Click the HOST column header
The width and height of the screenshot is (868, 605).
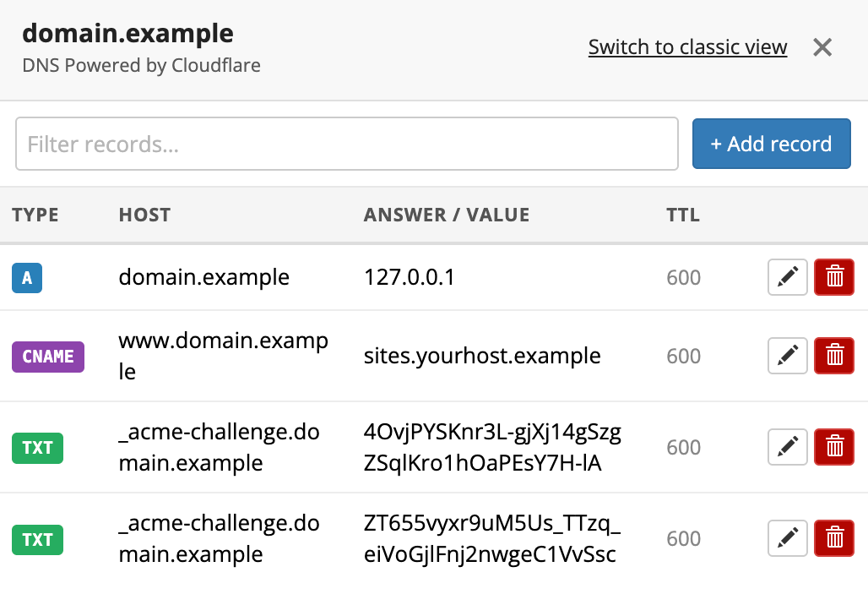tap(144, 215)
